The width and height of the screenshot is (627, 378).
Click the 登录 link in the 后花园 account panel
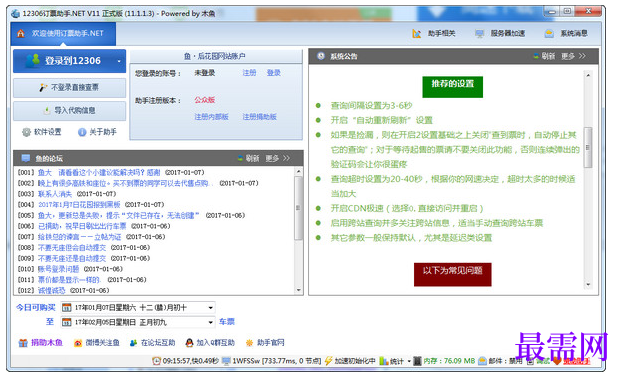click(274, 73)
